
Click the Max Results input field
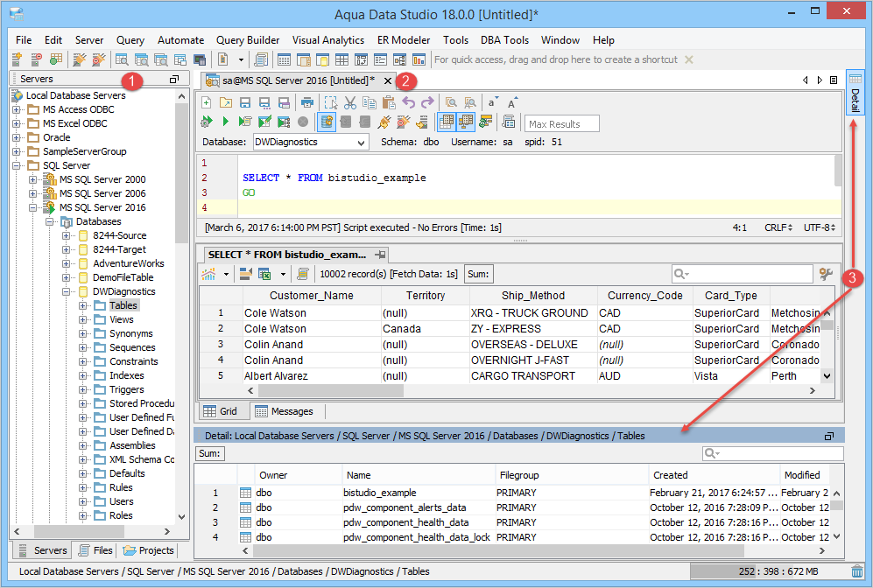click(x=562, y=123)
